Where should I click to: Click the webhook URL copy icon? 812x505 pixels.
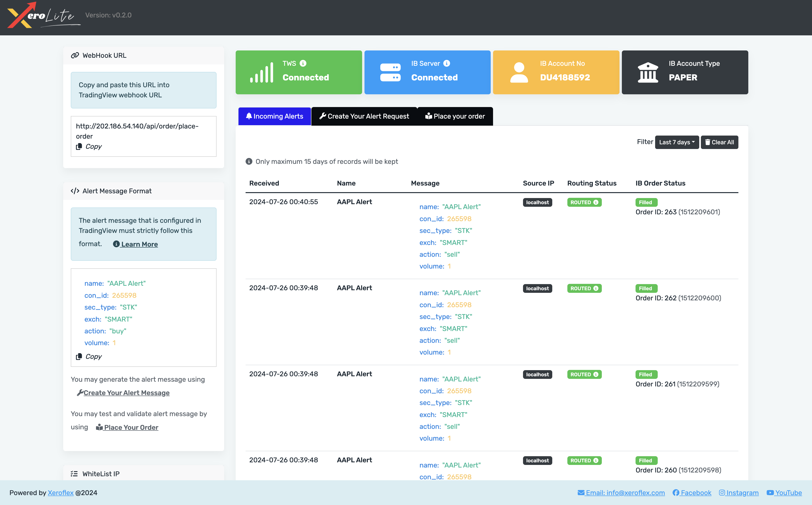pos(79,147)
